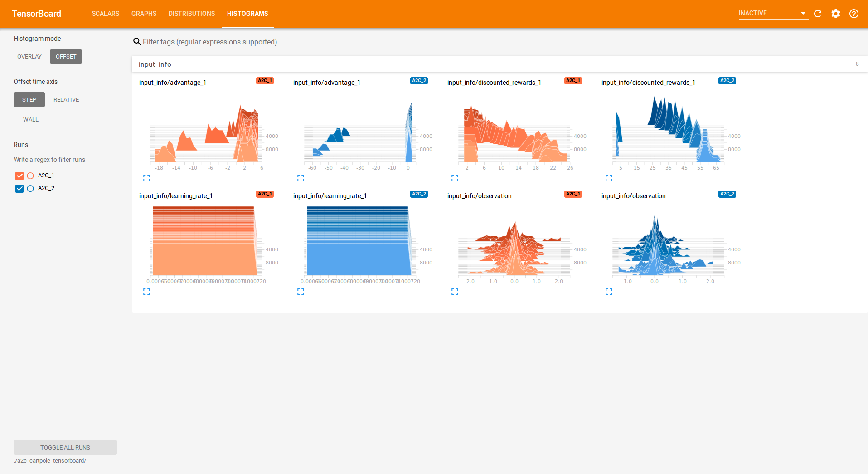Expand the A2C_1 advantage_1 histogram to fullscreen
Screen dimensions: 868x474
pyautogui.click(x=146, y=178)
